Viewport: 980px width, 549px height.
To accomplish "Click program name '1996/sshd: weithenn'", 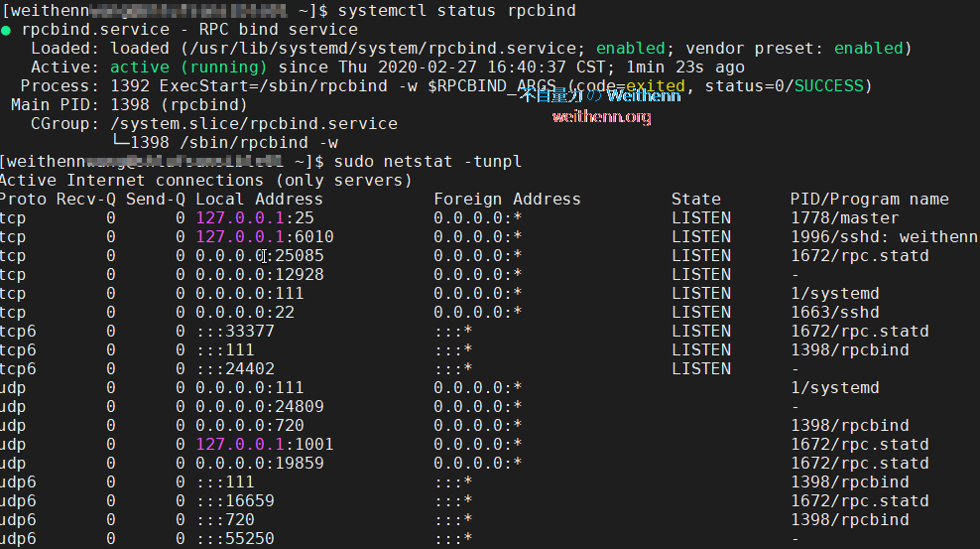I will [885, 236].
